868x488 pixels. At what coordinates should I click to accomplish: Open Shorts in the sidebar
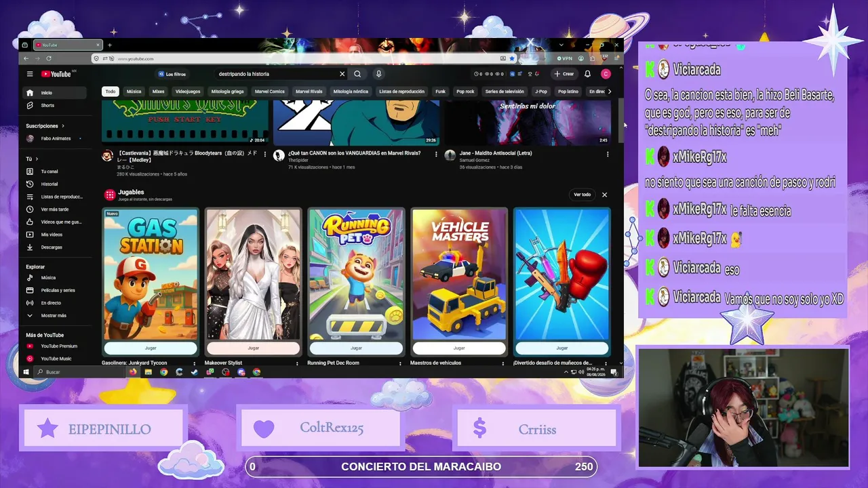point(54,105)
